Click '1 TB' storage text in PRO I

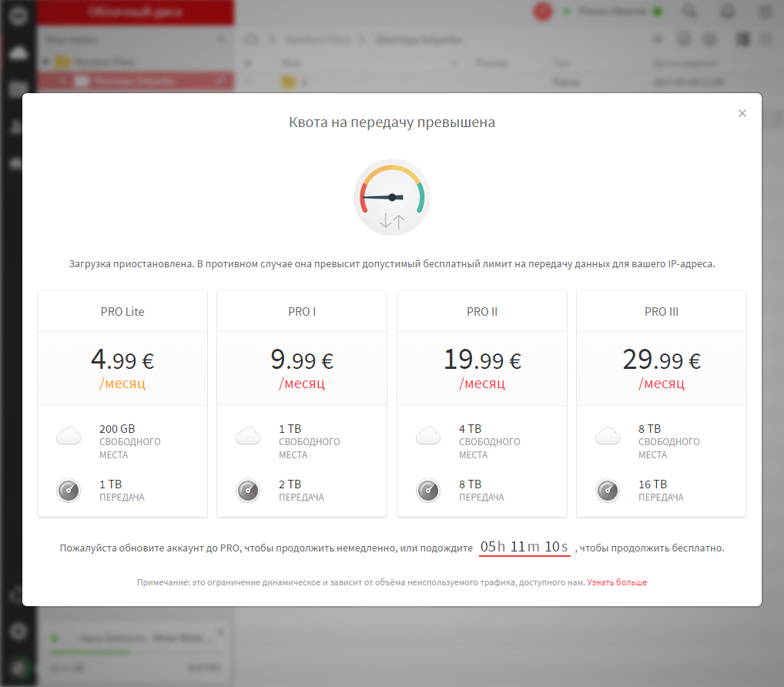pos(290,429)
